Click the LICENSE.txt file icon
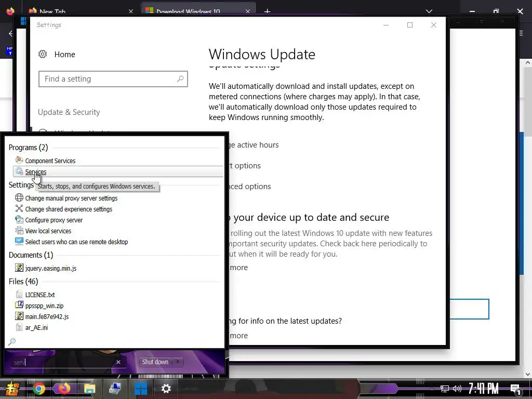The width and height of the screenshot is (532, 399). pyautogui.click(x=19, y=294)
